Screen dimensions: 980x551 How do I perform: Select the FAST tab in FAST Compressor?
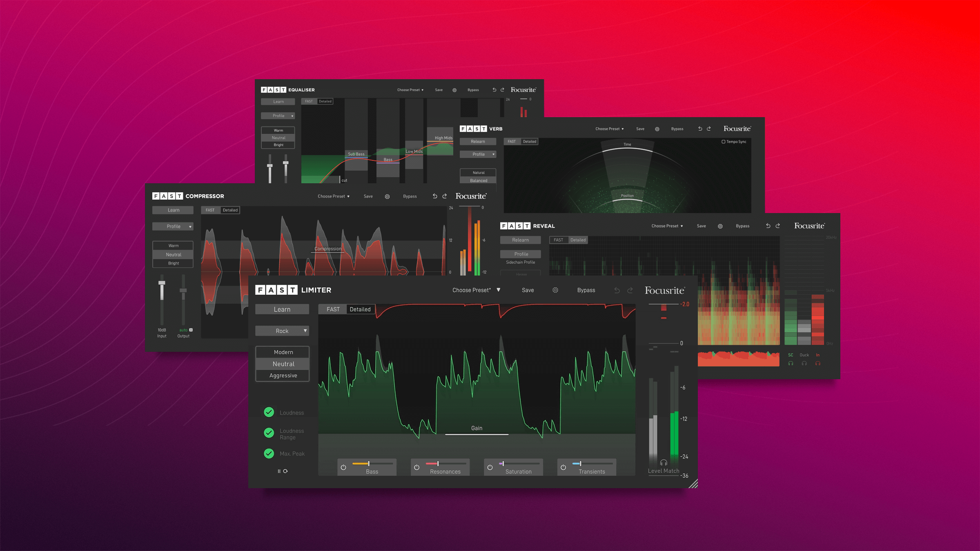coord(210,210)
